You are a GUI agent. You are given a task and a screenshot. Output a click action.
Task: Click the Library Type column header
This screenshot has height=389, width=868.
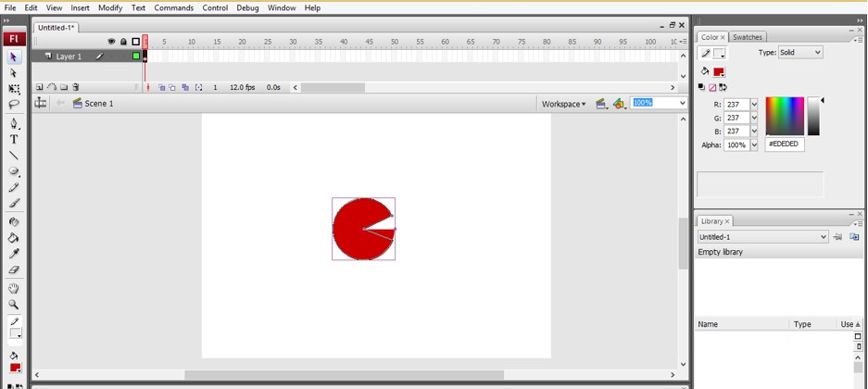pyautogui.click(x=813, y=324)
